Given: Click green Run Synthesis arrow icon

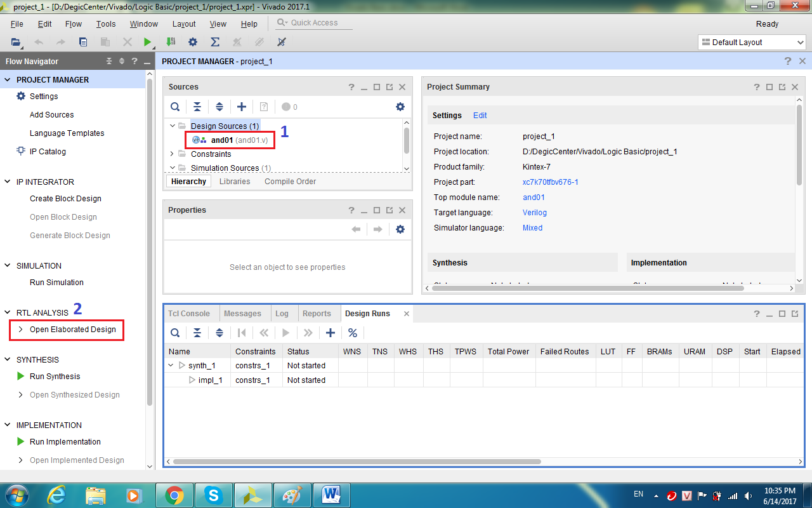Looking at the screenshot, I should tap(21, 377).
